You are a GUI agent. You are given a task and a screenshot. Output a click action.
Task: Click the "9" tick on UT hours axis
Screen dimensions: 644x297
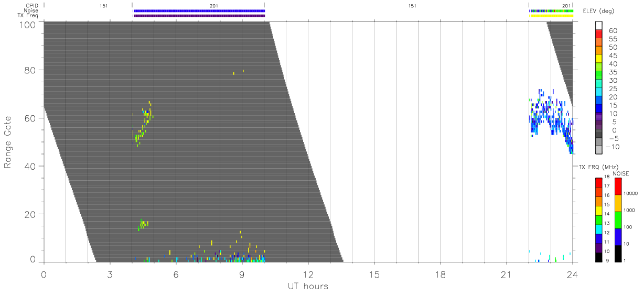point(242,274)
